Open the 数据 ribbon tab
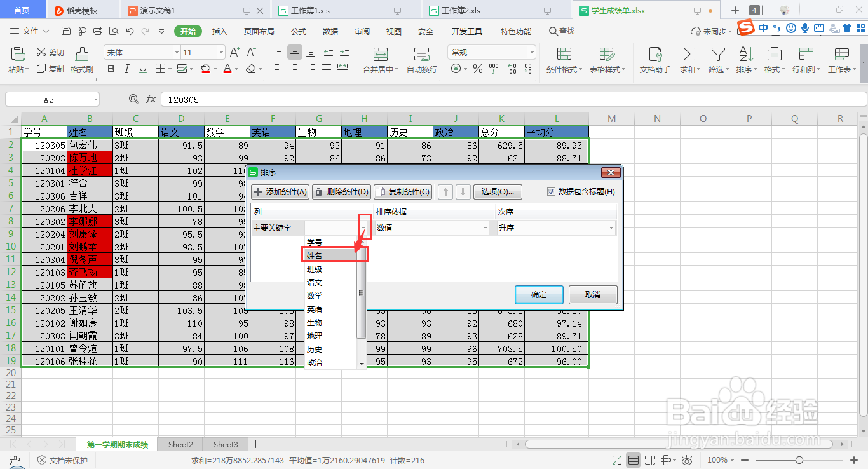Image resolution: width=868 pixels, height=469 pixels. pyautogui.click(x=330, y=31)
